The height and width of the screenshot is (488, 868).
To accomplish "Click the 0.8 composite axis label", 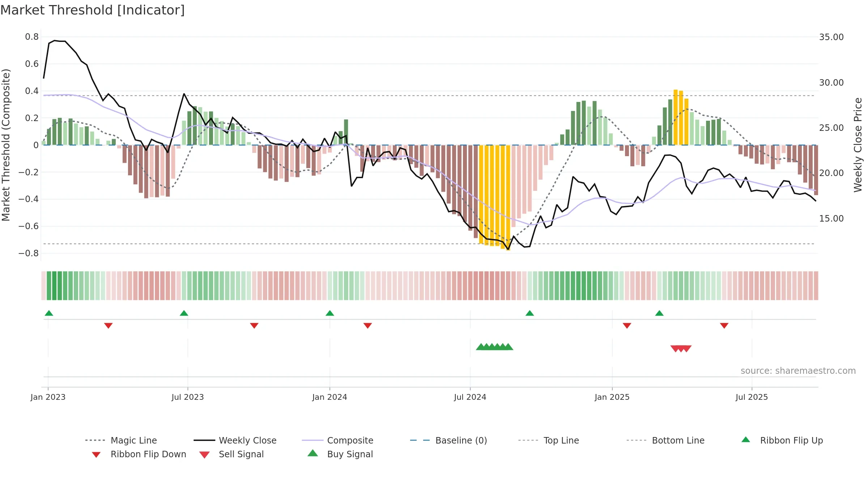I will coord(32,37).
